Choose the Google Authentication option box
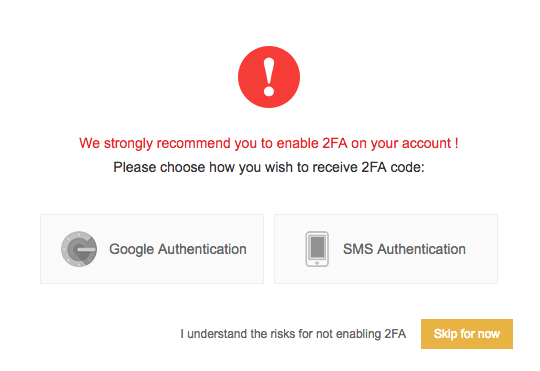 pyautogui.click(x=152, y=249)
